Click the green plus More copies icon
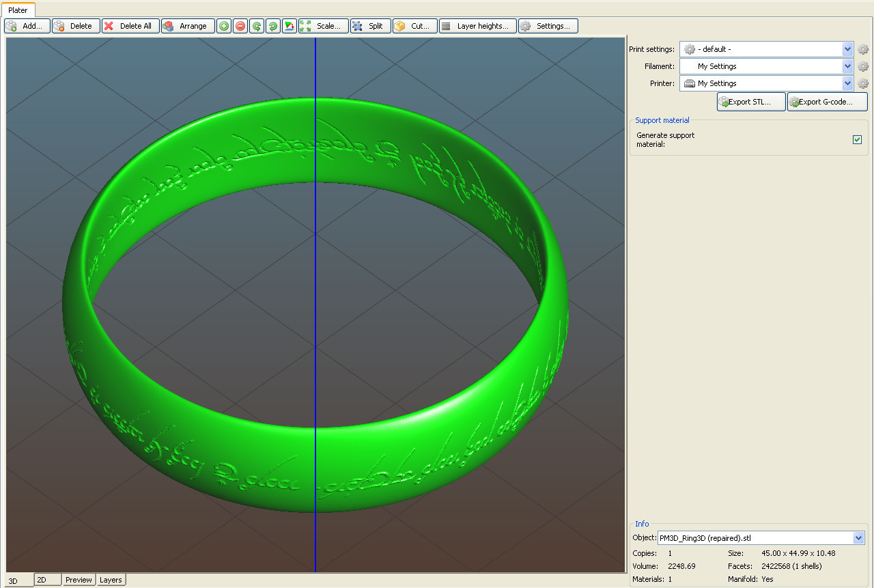The image size is (874, 588). point(224,26)
